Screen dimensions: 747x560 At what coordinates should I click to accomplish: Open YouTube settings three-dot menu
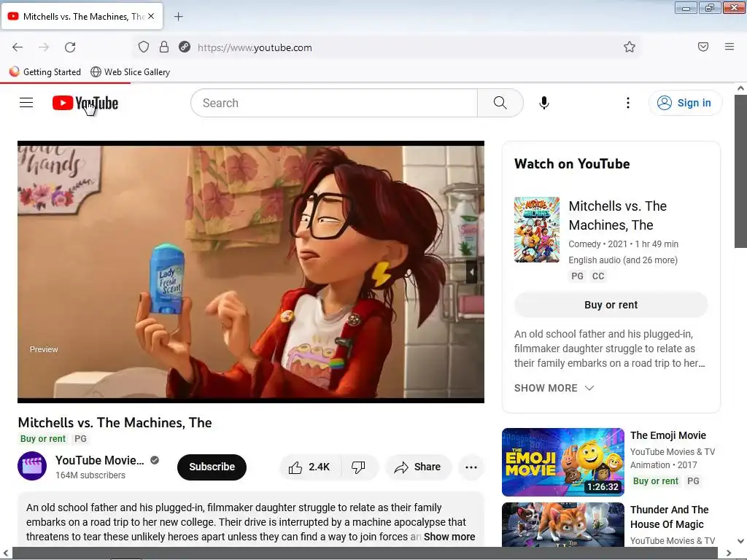pos(628,103)
